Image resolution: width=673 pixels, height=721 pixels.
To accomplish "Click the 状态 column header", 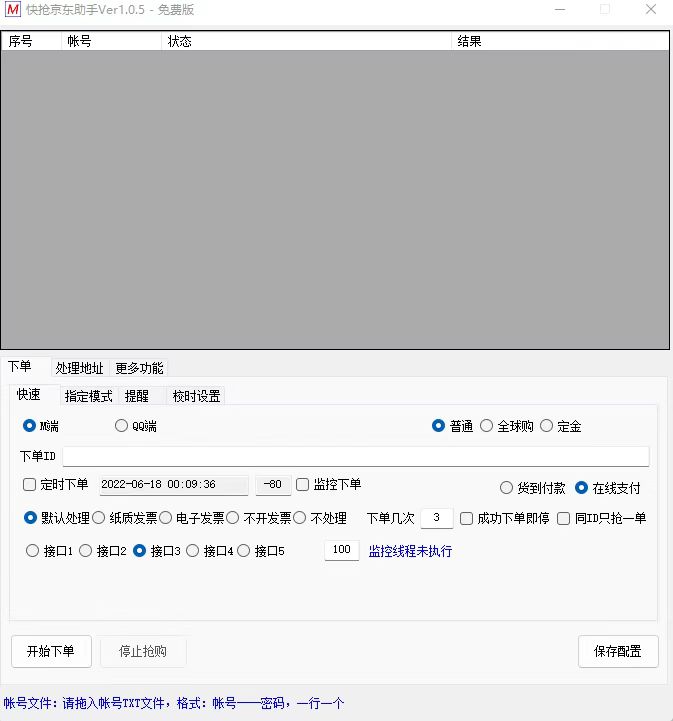I will click(x=307, y=41).
